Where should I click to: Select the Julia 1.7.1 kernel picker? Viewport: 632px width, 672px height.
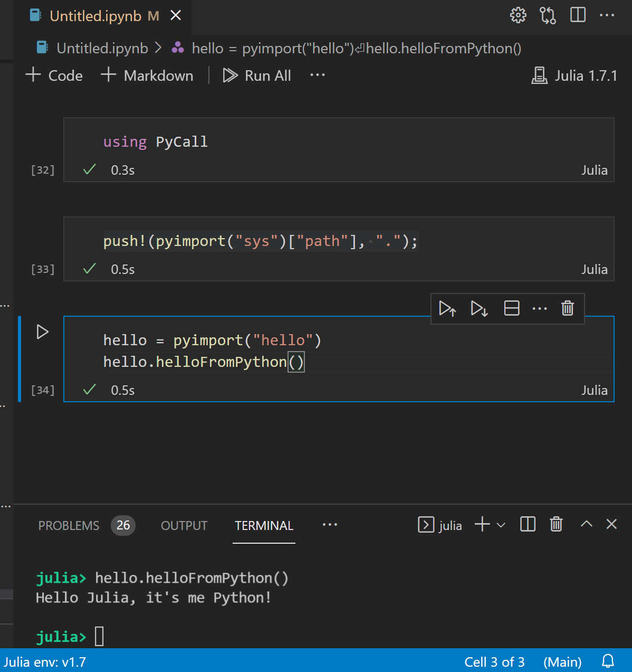(574, 75)
